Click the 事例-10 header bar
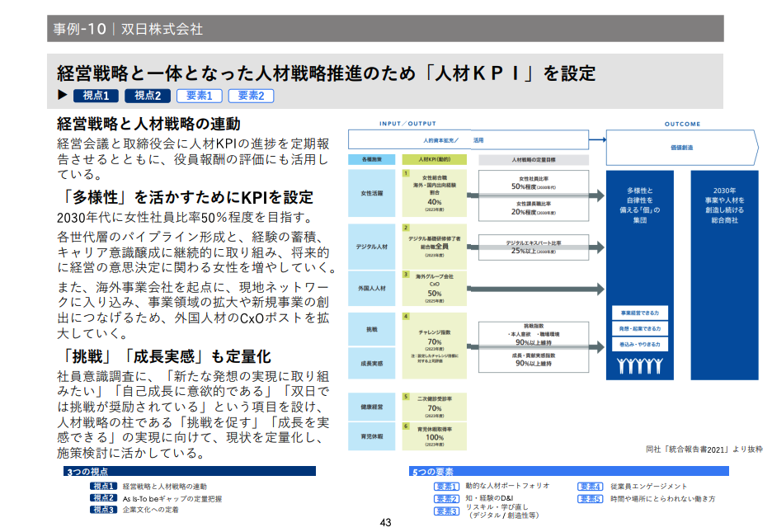 (x=385, y=29)
